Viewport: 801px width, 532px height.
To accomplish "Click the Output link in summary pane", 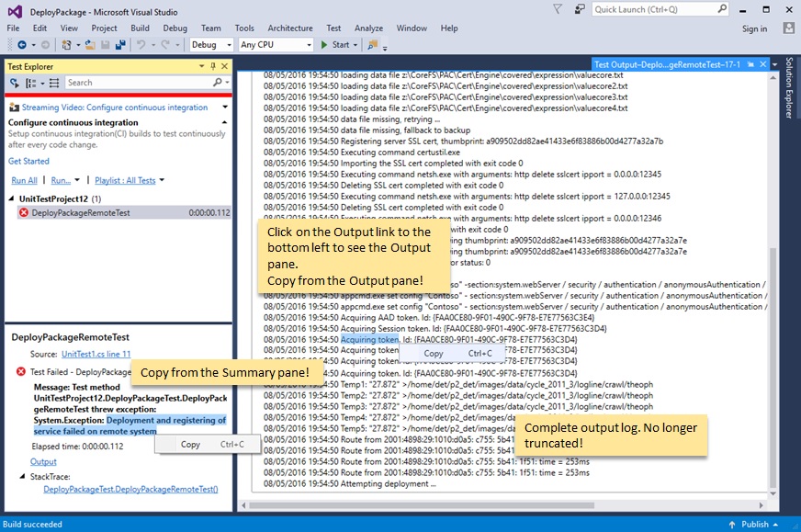I will (43, 461).
